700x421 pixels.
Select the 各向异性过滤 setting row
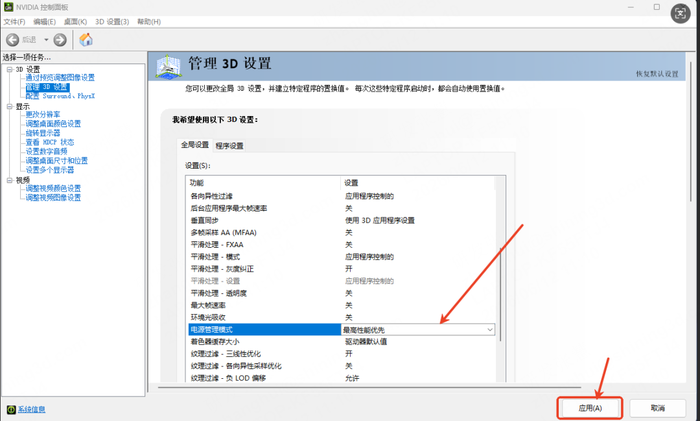[342, 196]
